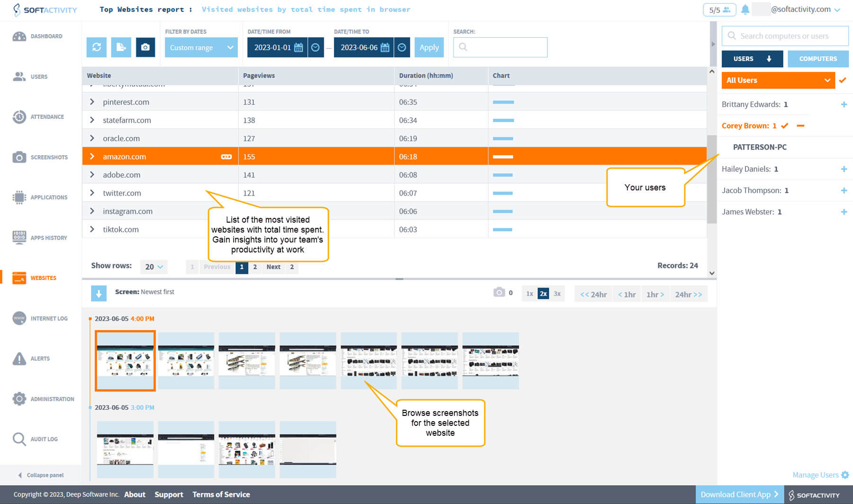Open Alerts section
853x504 pixels.
click(31, 359)
